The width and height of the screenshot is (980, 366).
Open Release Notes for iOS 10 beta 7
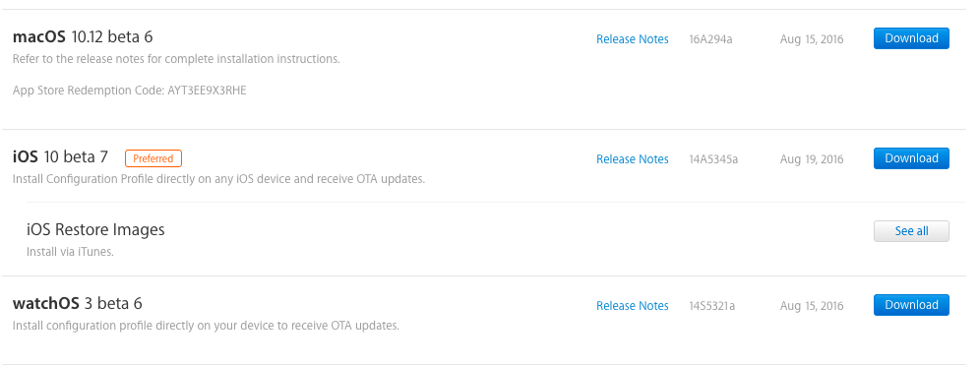pos(632,159)
